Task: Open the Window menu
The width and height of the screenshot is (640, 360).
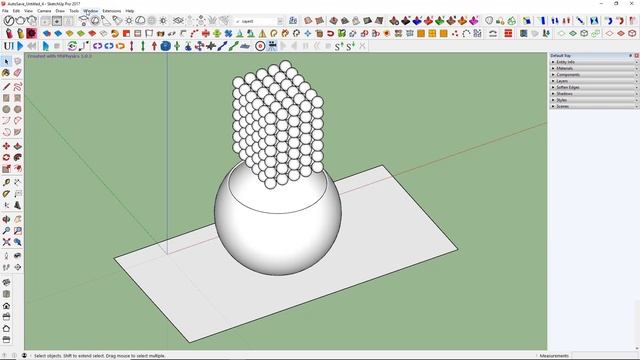Action: [91, 11]
